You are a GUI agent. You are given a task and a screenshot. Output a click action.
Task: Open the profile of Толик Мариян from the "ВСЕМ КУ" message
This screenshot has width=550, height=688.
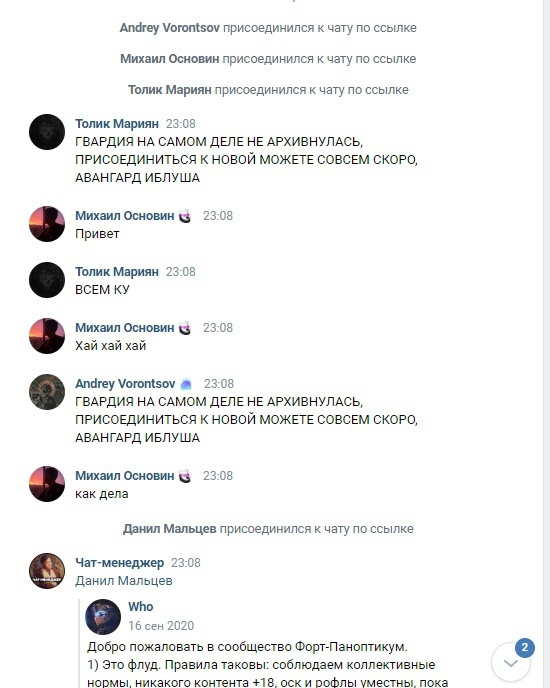(x=117, y=272)
